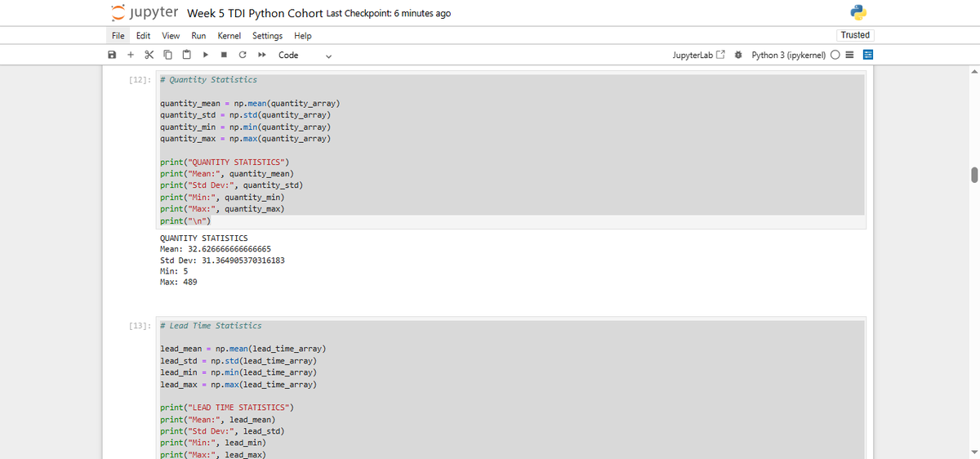Click print("QUANTITY STATISTICS") line
Screen dimensions: 980x459
pyautogui.click(x=225, y=163)
